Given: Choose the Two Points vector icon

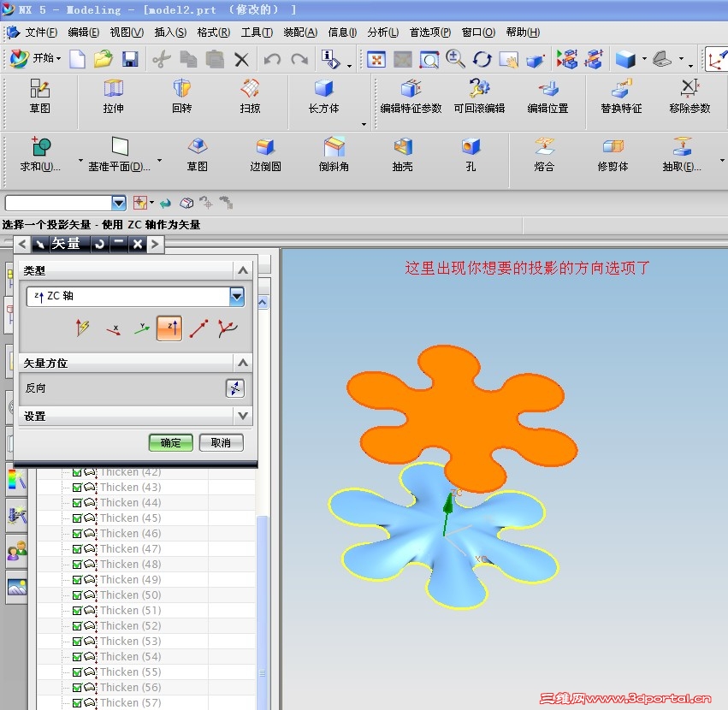Looking at the screenshot, I should coord(198,328).
